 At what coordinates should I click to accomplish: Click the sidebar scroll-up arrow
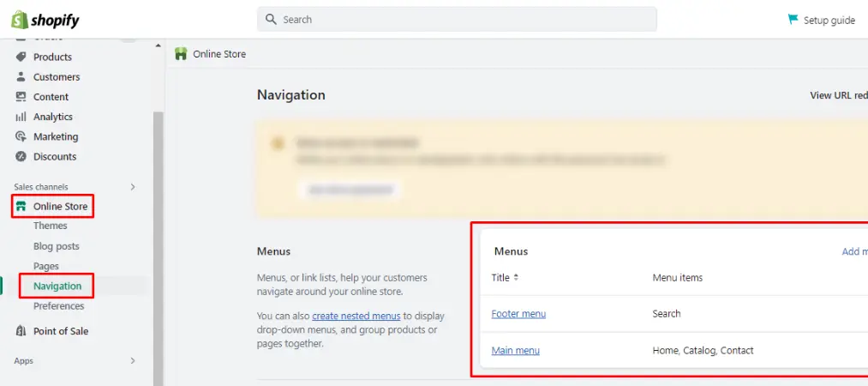[x=159, y=45]
